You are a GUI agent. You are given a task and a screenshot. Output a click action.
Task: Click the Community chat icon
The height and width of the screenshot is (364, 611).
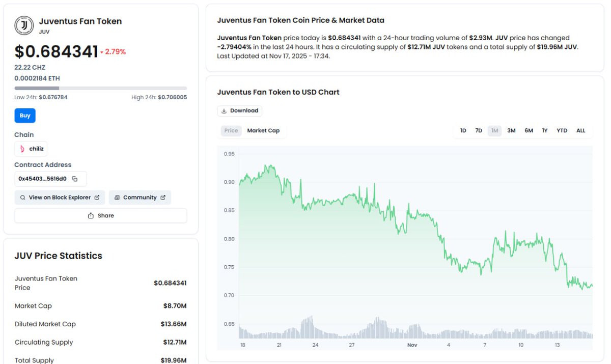117,198
